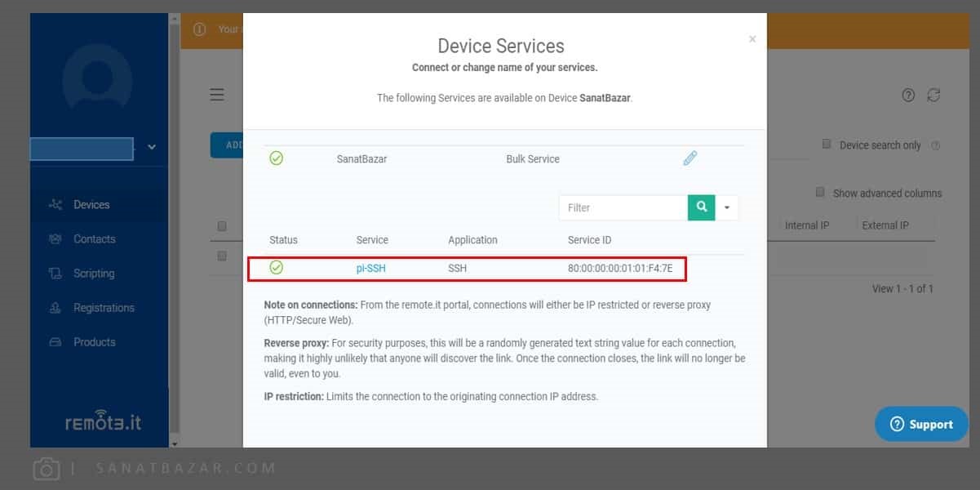Click the green filter search button
The image size is (980, 490).
pyautogui.click(x=702, y=207)
